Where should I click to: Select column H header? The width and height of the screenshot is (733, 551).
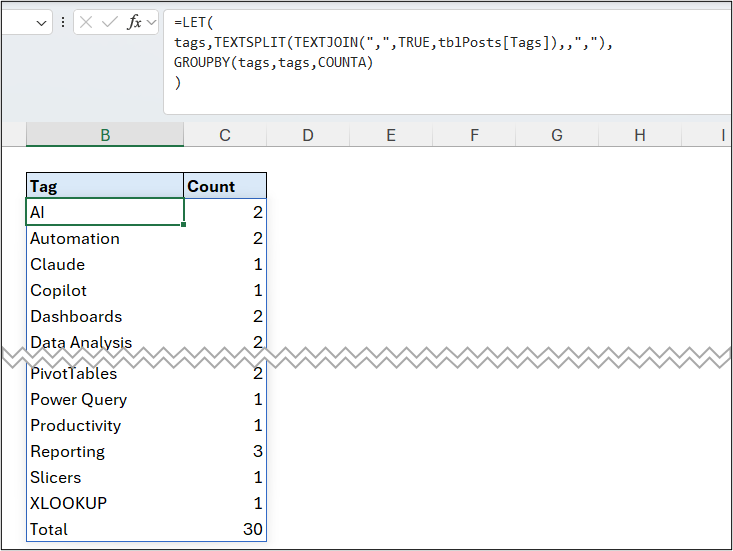(640, 135)
